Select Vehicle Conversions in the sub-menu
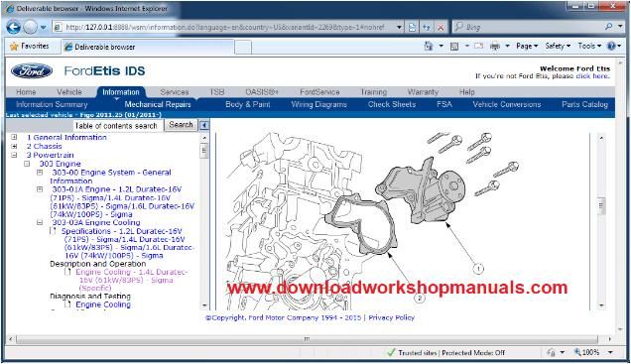The width and height of the screenshot is (631, 364). tap(507, 104)
